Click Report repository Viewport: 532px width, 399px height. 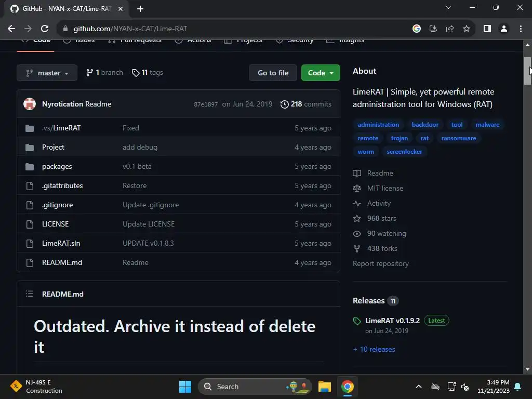pos(381,263)
